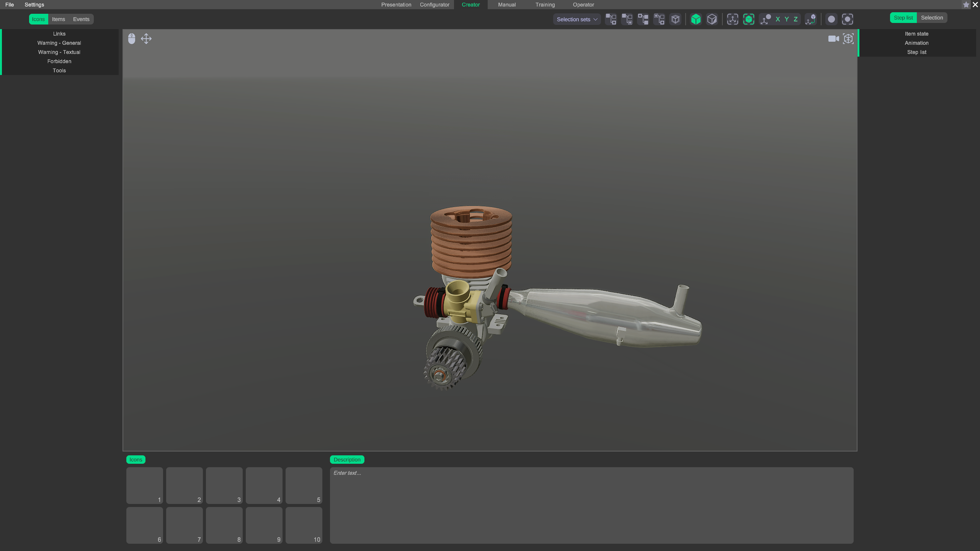Click the mouse controls icon in viewport

pyautogui.click(x=132, y=39)
